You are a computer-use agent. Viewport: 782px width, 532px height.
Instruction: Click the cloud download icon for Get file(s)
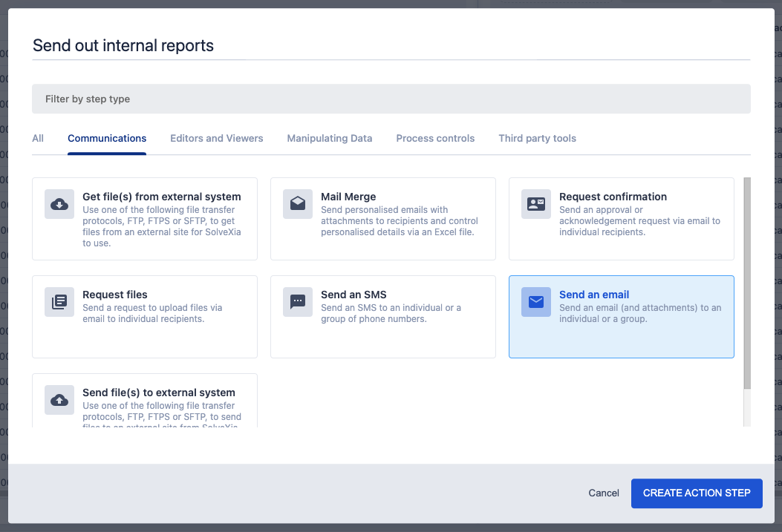[x=59, y=204]
